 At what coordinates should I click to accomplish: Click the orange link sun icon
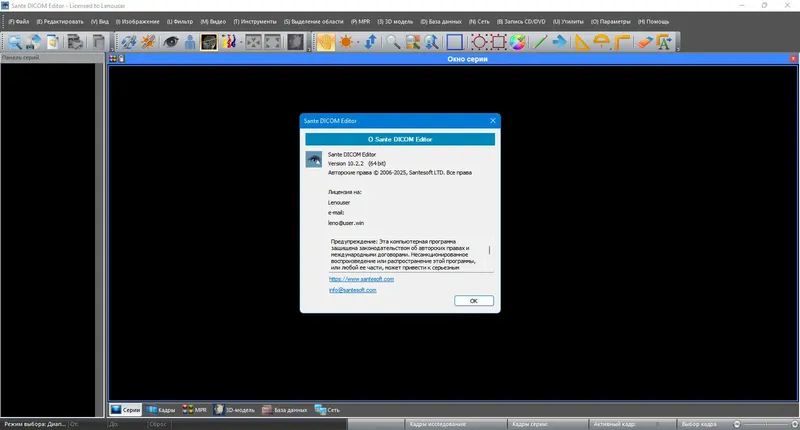tap(148, 42)
